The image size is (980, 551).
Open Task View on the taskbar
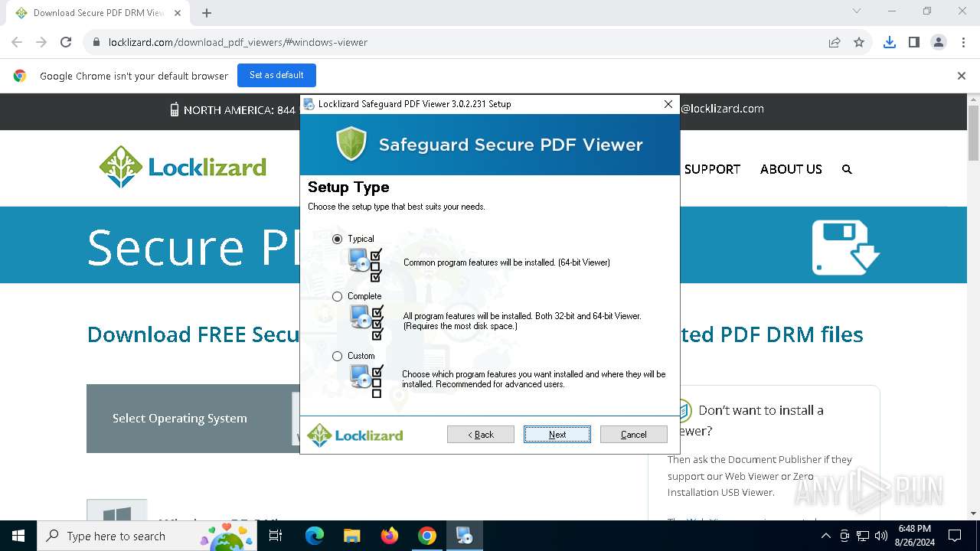click(x=276, y=536)
